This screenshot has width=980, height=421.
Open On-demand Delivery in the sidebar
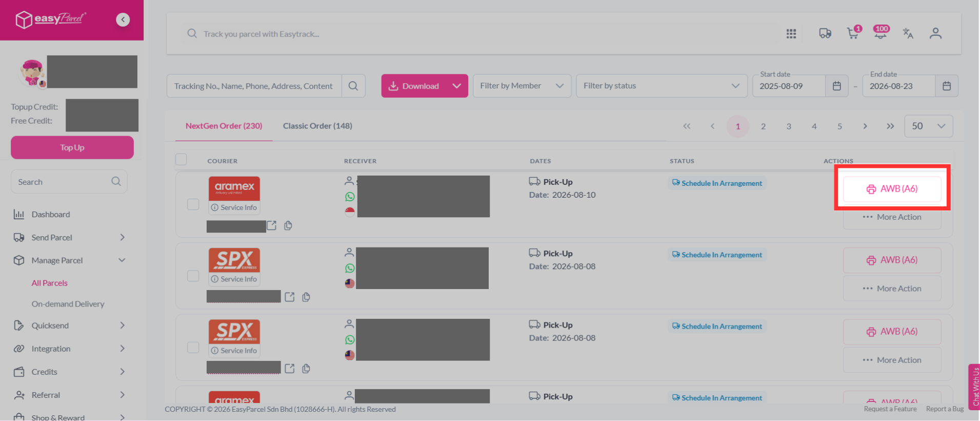click(x=68, y=304)
